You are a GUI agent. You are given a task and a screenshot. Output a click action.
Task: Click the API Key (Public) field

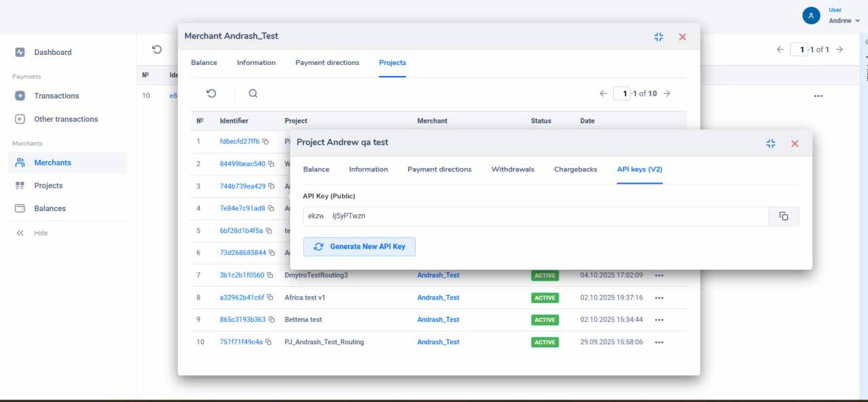(x=536, y=216)
